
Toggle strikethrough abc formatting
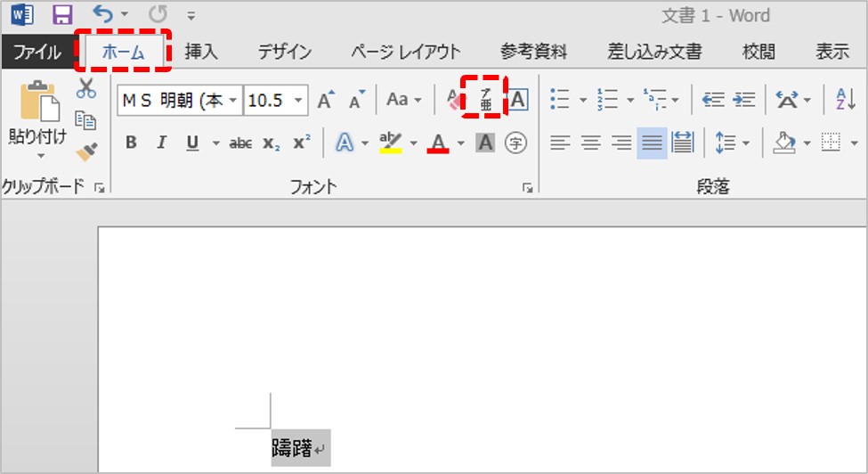(x=240, y=143)
